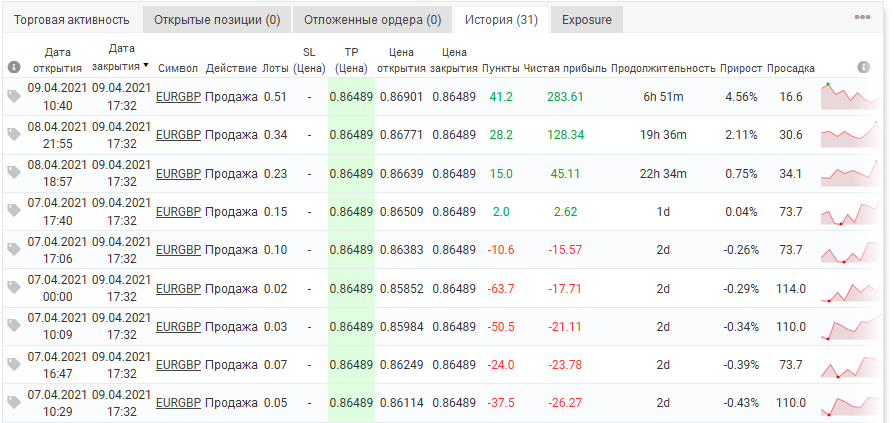894x423 pixels.
Task: Open the three-dots options menu
Action: [862, 18]
